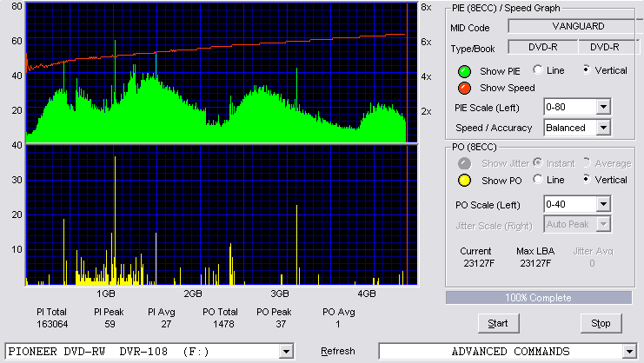Click the 1GB axis label
Viewport: 644px width, 363px height.
click(x=106, y=294)
